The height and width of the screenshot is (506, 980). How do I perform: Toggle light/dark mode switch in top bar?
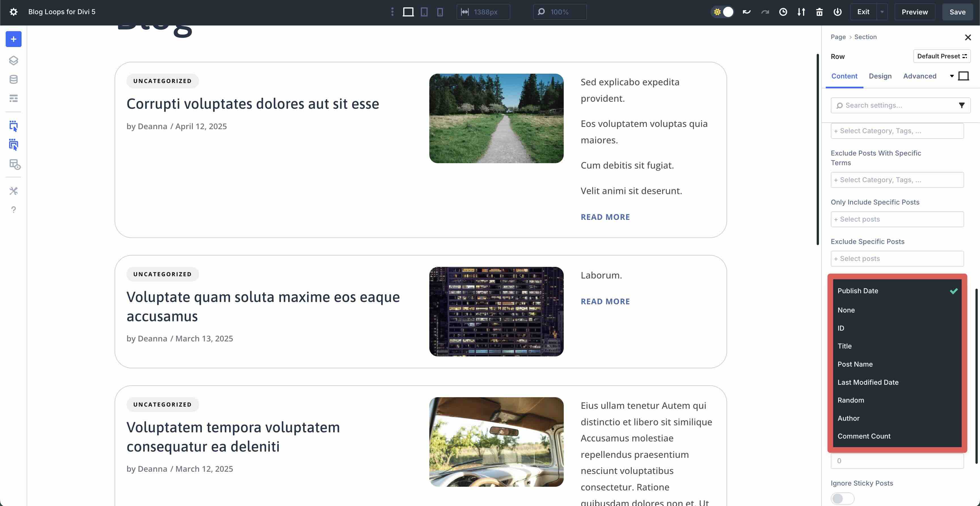point(722,12)
